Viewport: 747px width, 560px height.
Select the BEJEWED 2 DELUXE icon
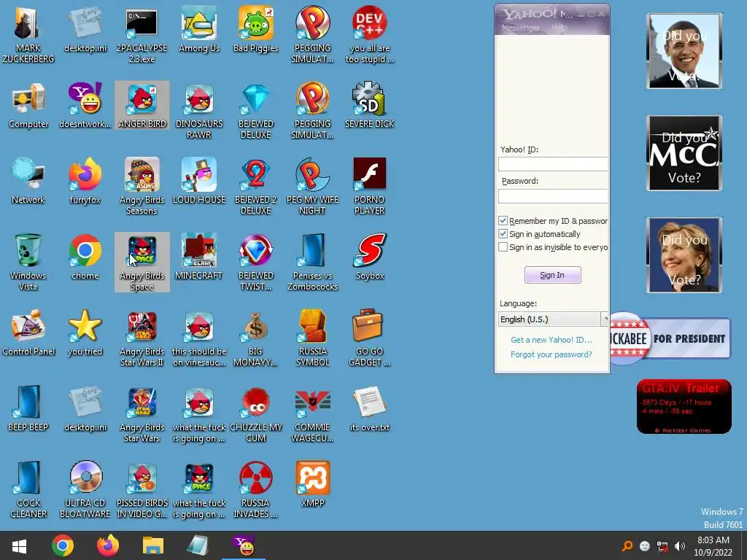point(256,187)
